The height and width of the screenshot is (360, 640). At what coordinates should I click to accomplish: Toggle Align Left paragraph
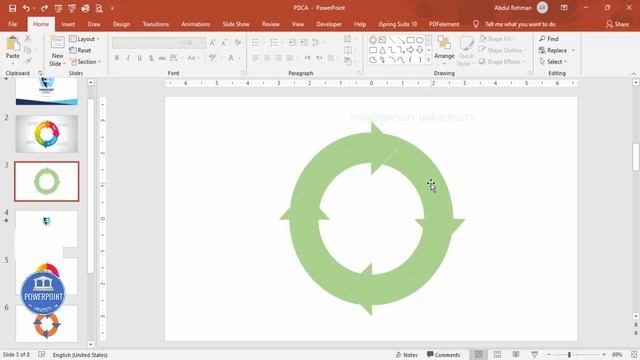coord(256,58)
